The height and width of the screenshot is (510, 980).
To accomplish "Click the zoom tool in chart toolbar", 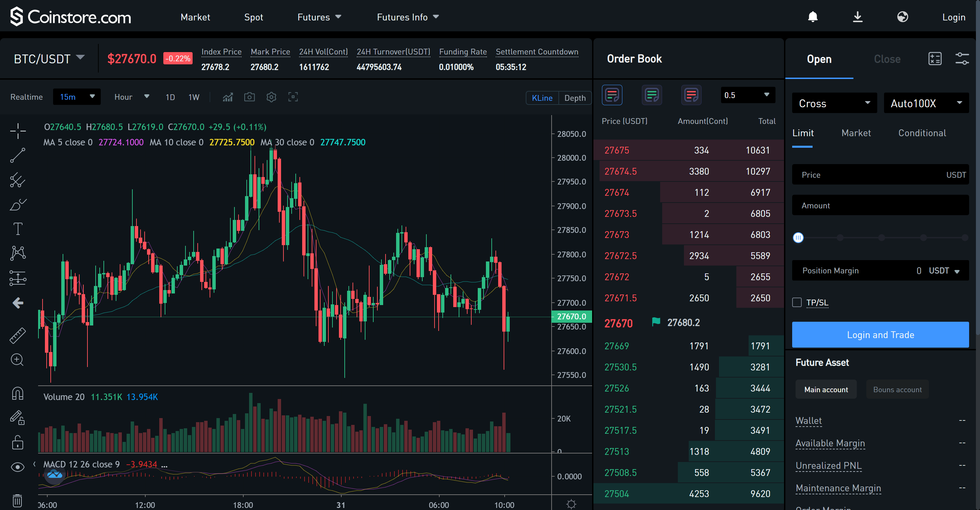I will pos(17,360).
